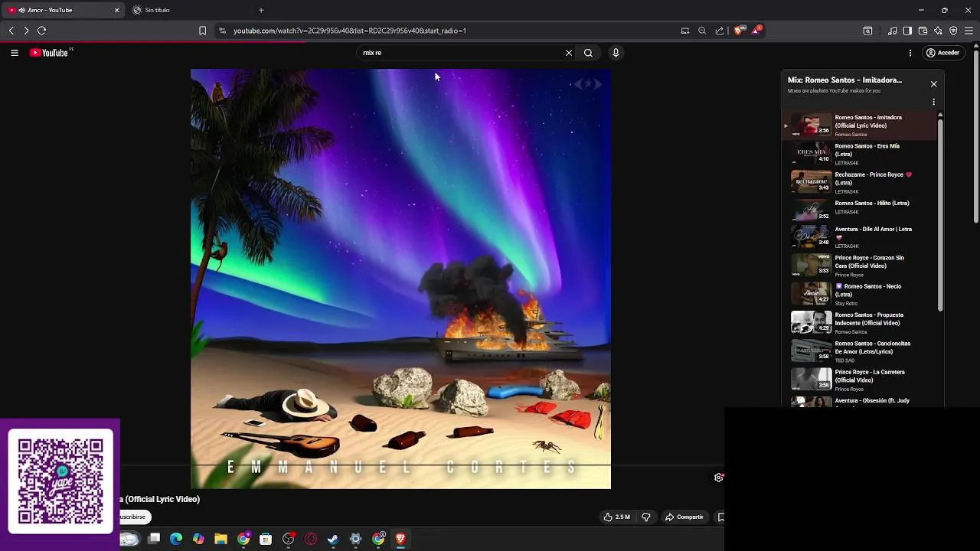Play 'Rechazame - Prince Royce (Letra)'
The width and height of the screenshot is (980, 551).
tap(859, 182)
